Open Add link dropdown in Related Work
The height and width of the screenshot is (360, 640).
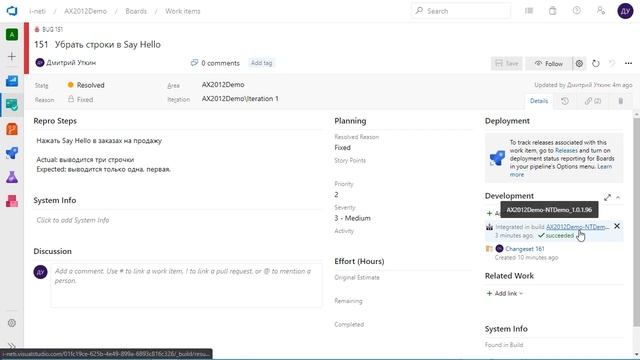click(x=504, y=293)
